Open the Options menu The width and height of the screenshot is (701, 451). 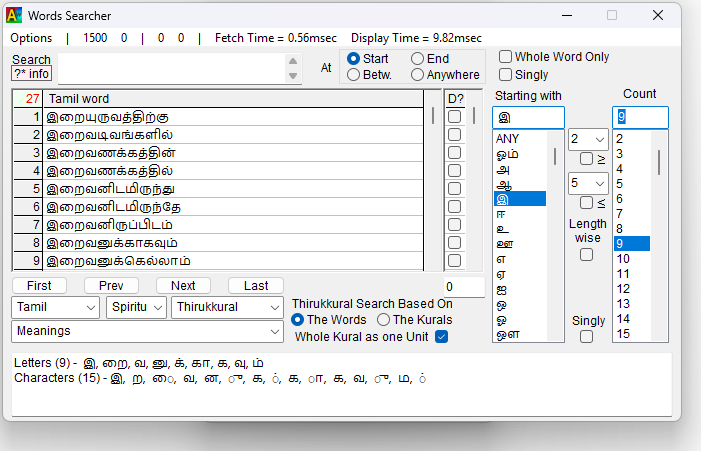tap(31, 38)
